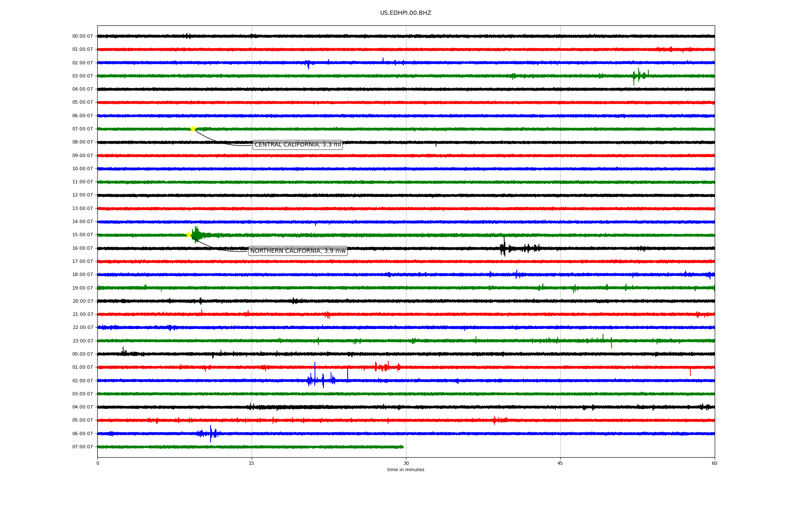Select the NORTHERN CALIFORNIA, 3.9 mw annotation label
Screen dimensions: 812x508
(298, 251)
